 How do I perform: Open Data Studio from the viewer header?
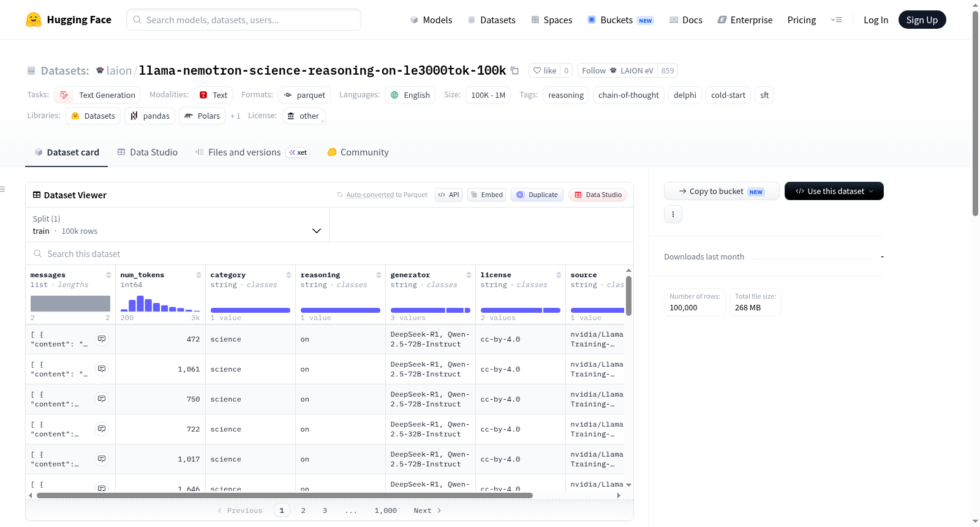(598, 195)
